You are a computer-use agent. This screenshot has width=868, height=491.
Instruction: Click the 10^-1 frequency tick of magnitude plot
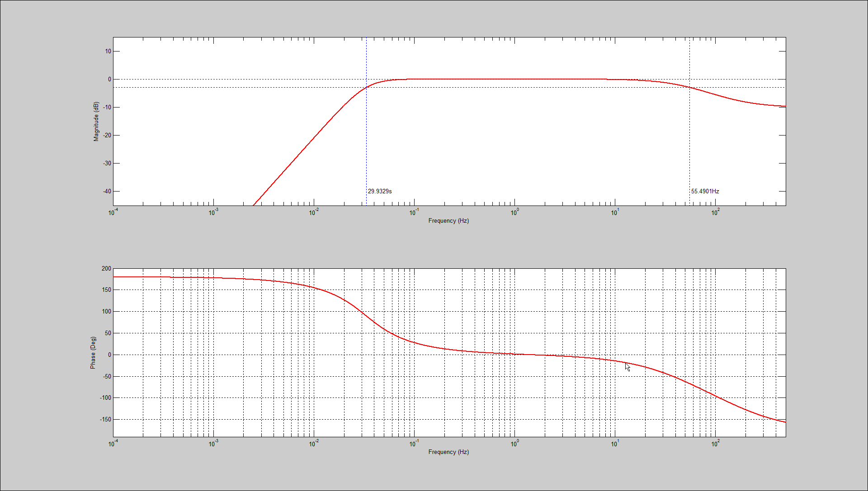click(x=414, y=212)
